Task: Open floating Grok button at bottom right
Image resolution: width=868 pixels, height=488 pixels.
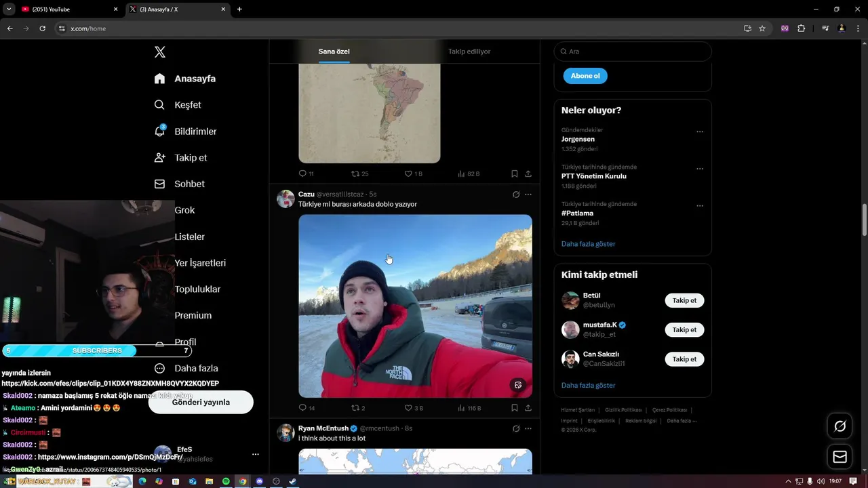Action: (840, 426)
